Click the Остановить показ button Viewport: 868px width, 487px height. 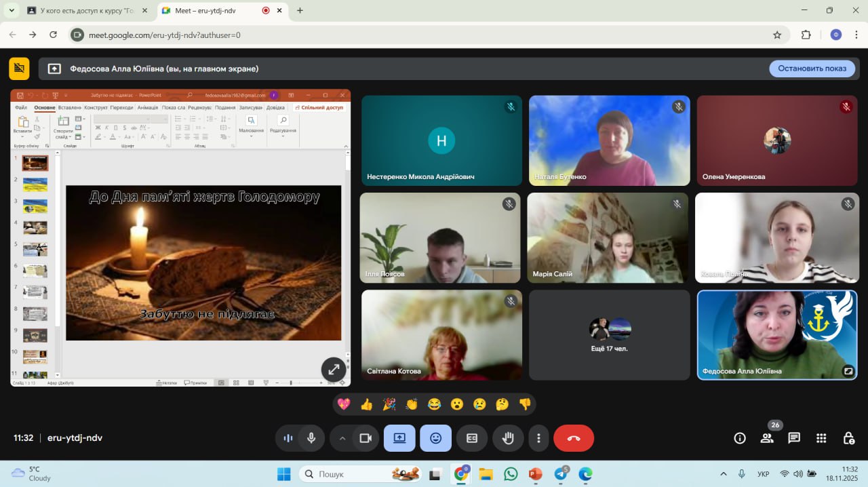point(812,69)
